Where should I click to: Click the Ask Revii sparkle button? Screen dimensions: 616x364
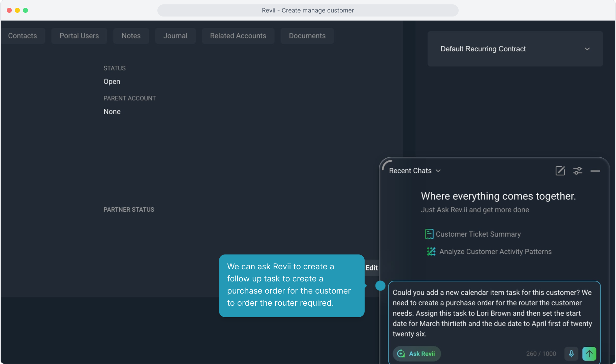[417, 354]
